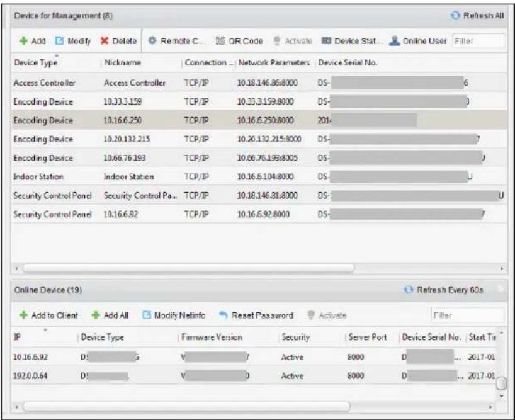The height and width of the screenshot is (420, 515).
Task: Focus the Filter field in Device for Management
Action: tap(478, 41)
